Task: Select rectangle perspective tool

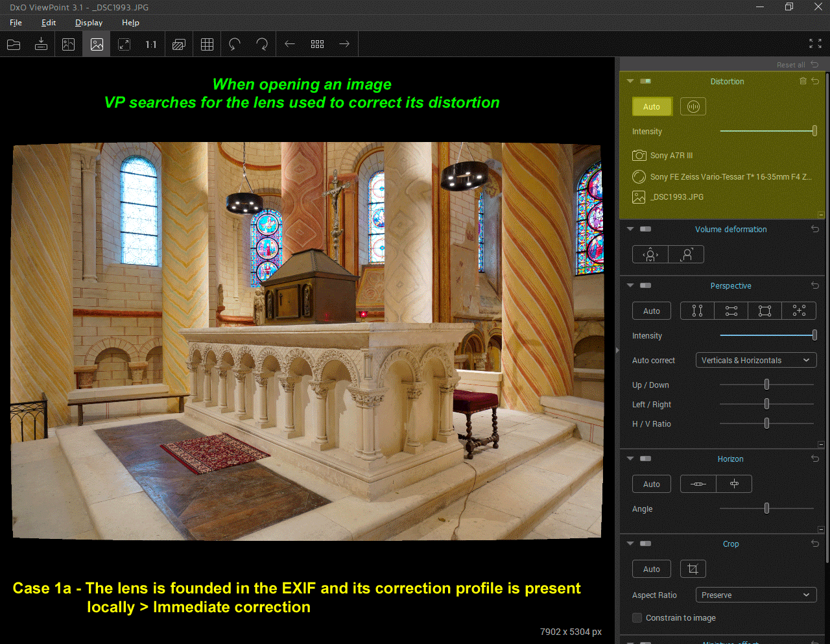Action: [x=765, y=311]
